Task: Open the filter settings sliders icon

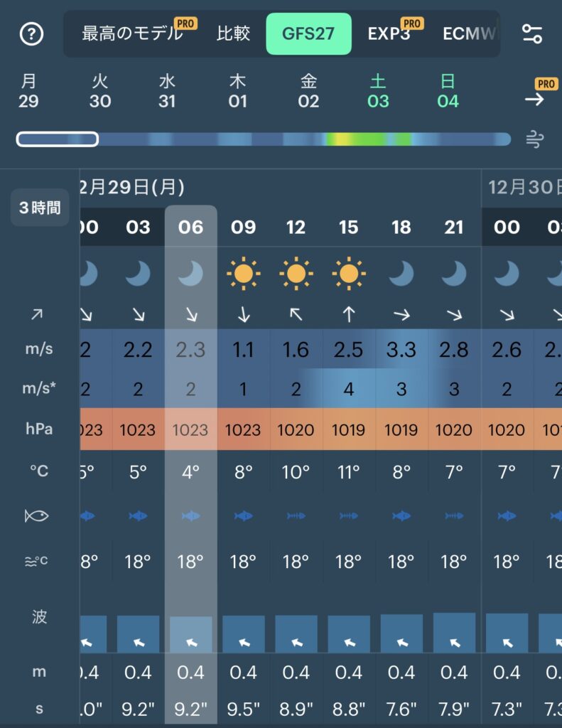Action: coord(531,33)
